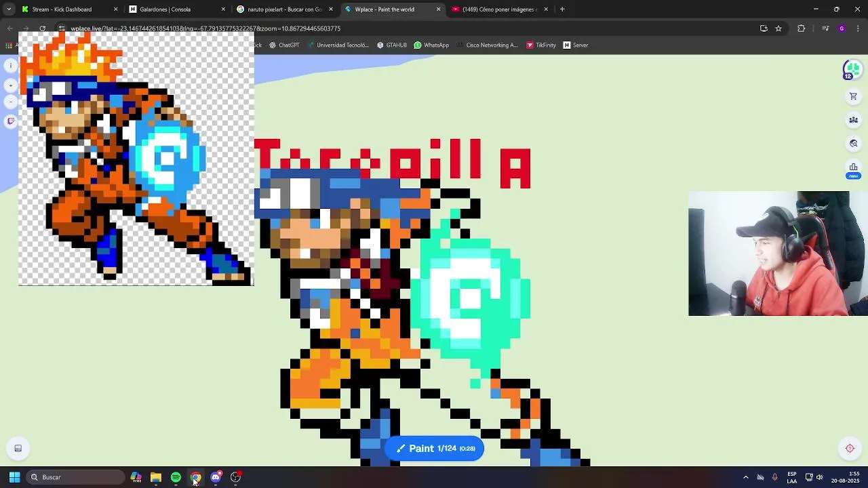Open the Chrome three-dot menu
The height and width of the screenshot is (488, 868).
tap(858, 28)
